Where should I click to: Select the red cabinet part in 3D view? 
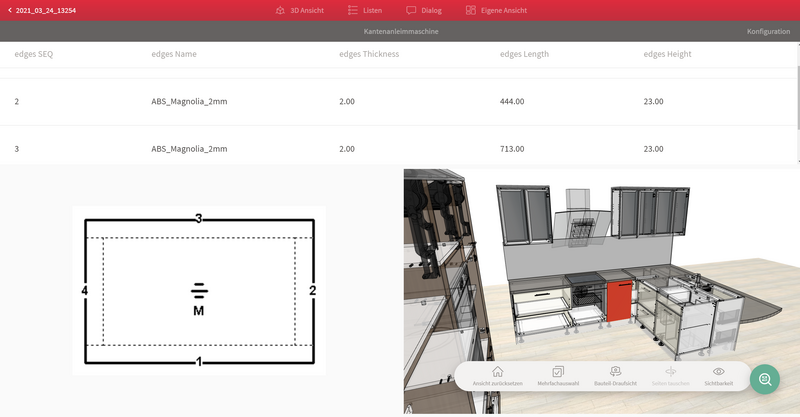620,298
